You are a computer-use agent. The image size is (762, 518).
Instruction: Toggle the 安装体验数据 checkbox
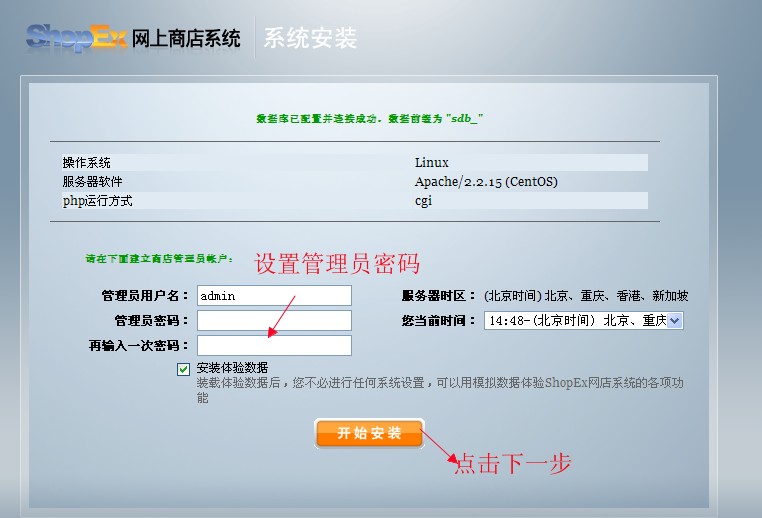[x=183, y=369]
